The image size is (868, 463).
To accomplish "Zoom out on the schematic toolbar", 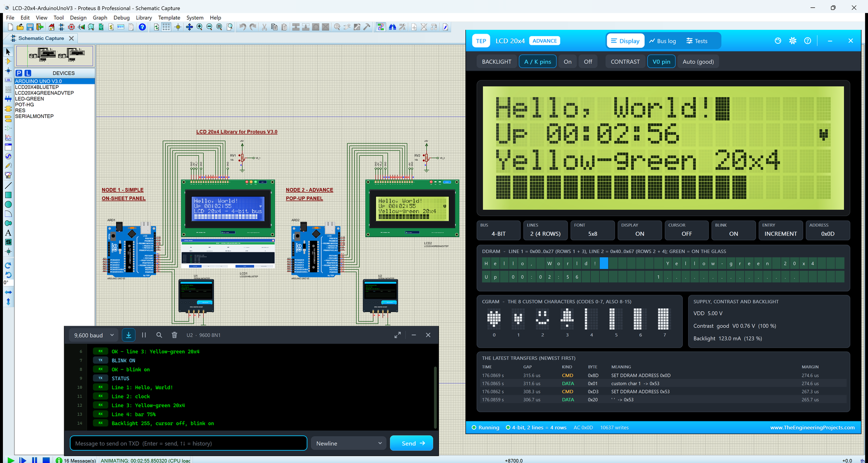I will pyautogui.click(x=209, y=27).
